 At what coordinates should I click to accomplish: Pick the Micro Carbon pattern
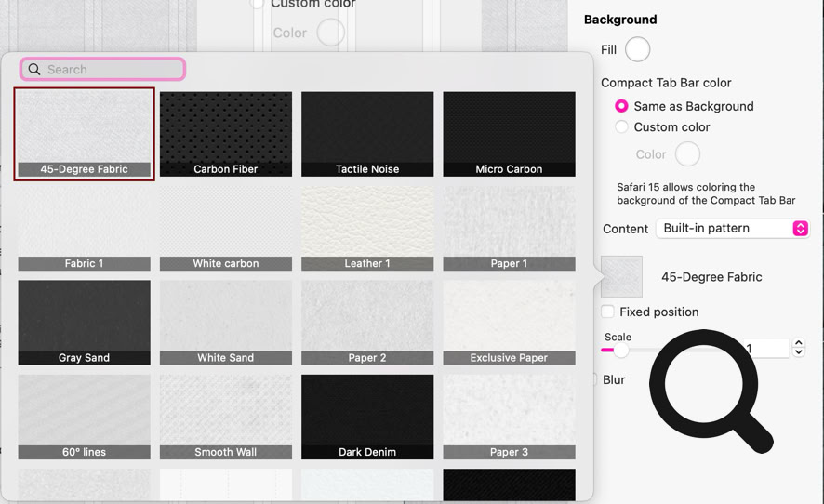(509, 133)
